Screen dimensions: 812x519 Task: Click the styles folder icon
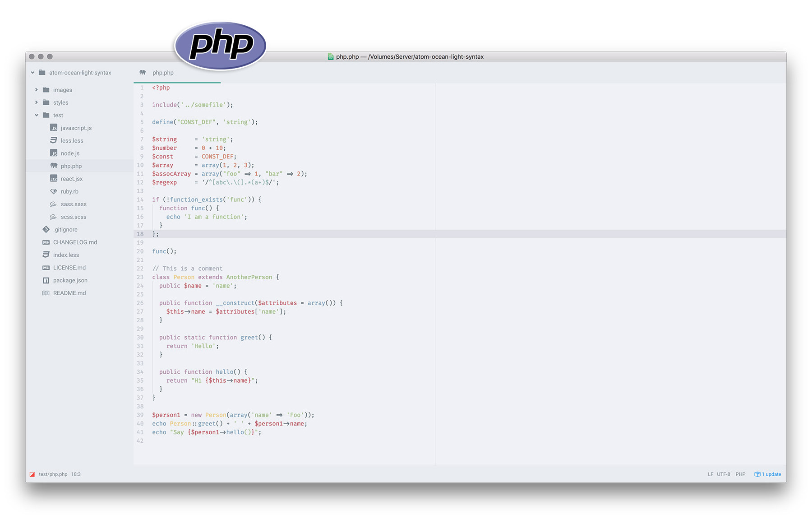tap(46, 102)
